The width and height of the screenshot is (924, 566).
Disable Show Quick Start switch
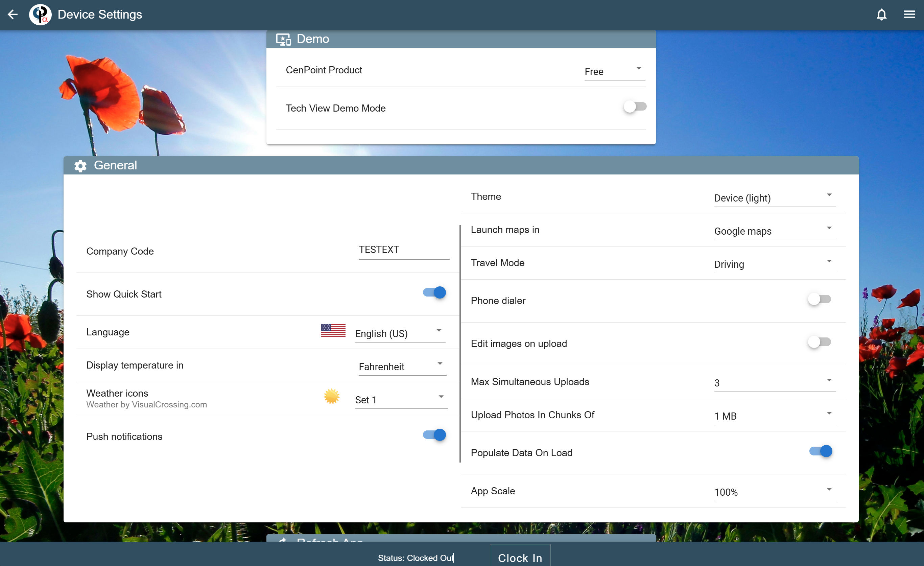tap(434, 292)
